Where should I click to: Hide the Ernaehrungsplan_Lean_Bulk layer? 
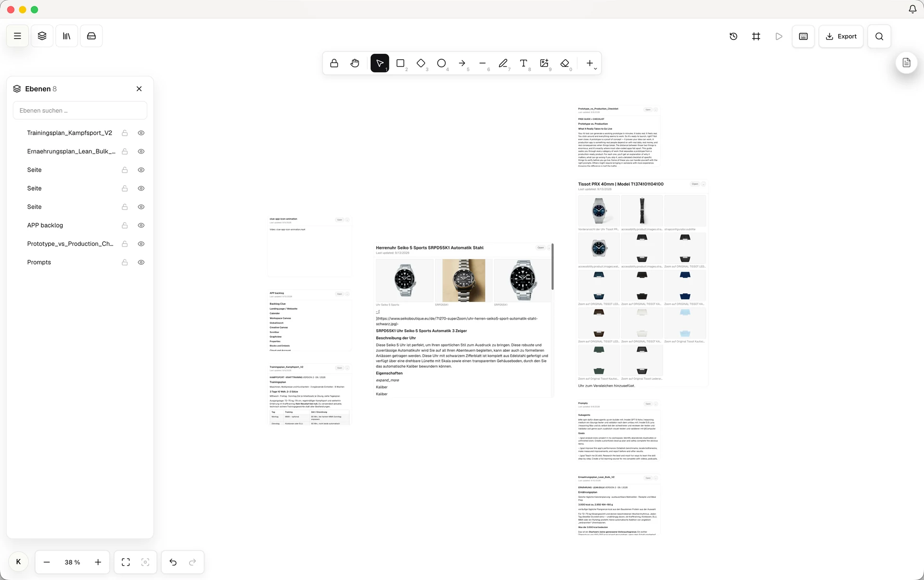click(141, 151)
